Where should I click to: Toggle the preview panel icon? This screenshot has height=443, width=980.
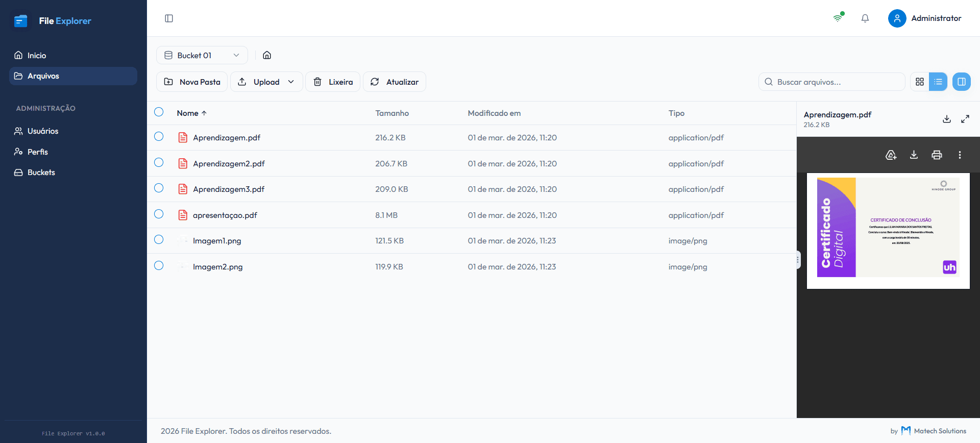961,82
